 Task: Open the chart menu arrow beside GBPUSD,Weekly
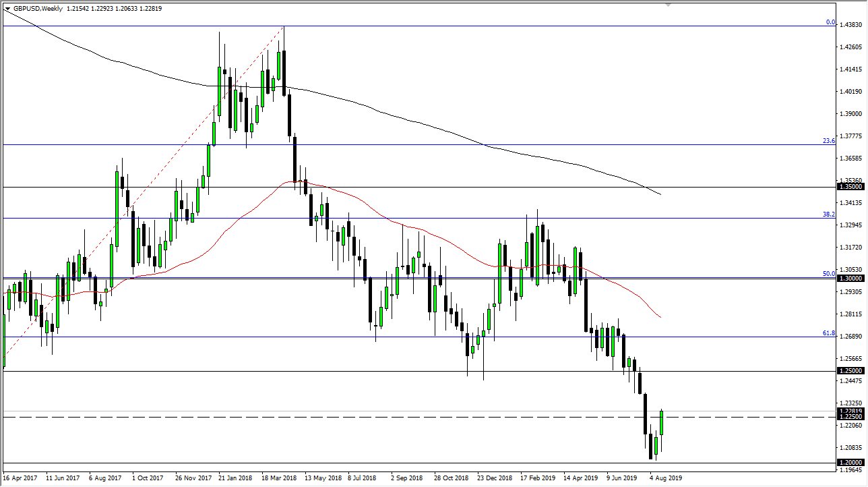[7, 9]
